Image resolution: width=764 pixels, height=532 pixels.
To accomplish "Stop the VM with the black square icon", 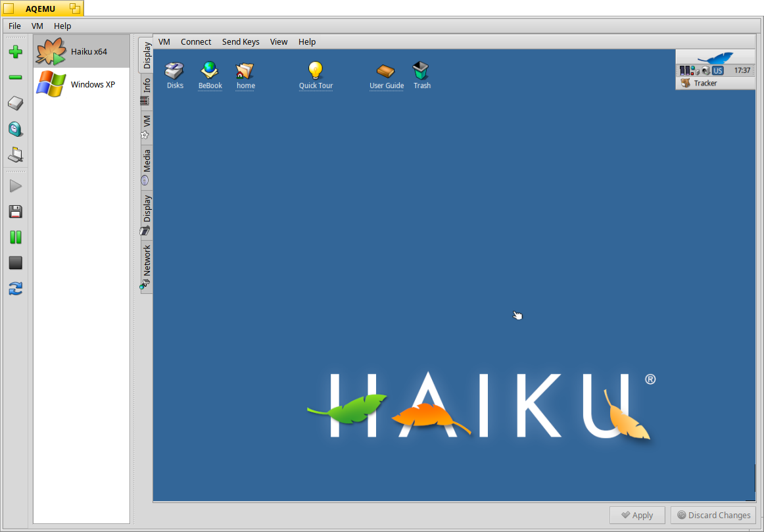I will click(x=16, y=263).
